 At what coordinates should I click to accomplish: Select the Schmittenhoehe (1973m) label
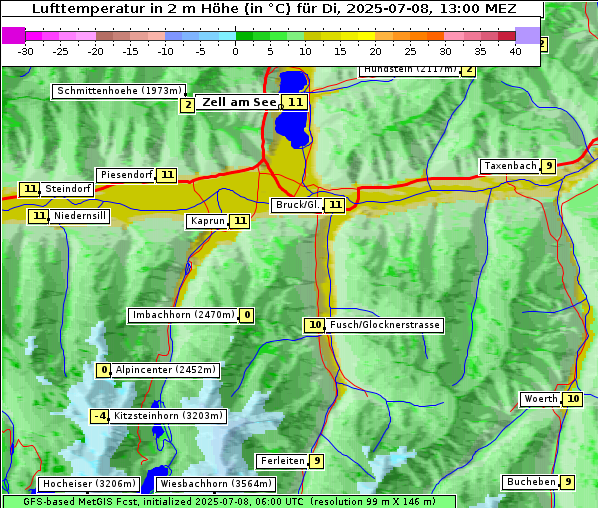pyautogui.click(x=119, y=91)
